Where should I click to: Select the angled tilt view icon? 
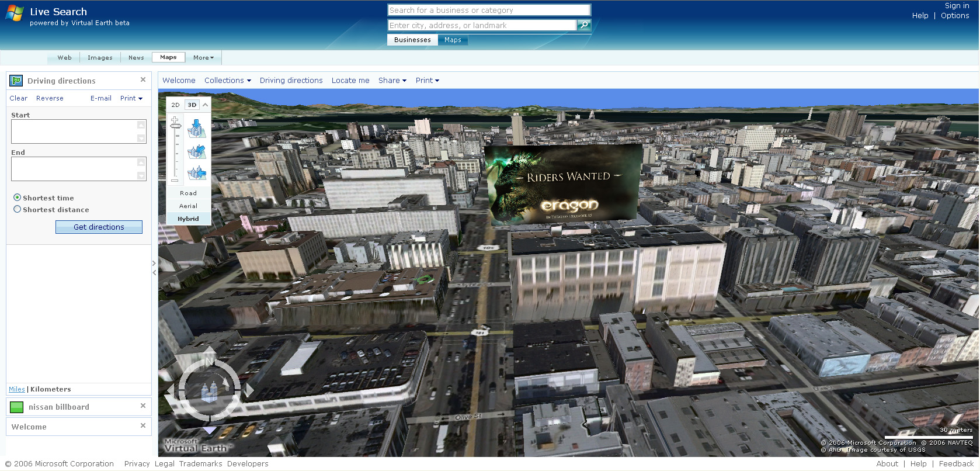197,151
